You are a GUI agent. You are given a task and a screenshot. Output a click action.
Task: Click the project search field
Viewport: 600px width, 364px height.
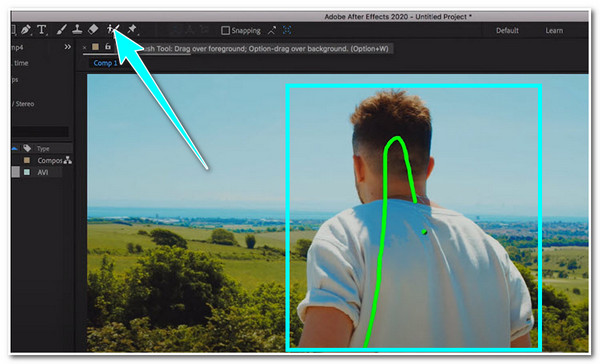pyautogui.click(x=40, y=132)
